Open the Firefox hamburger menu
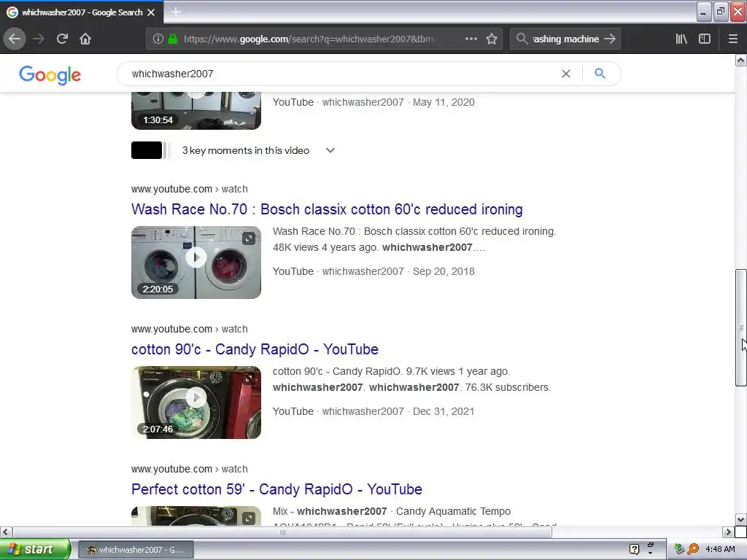The width and height of the screenshot is (747, 560). pos(733,39)
